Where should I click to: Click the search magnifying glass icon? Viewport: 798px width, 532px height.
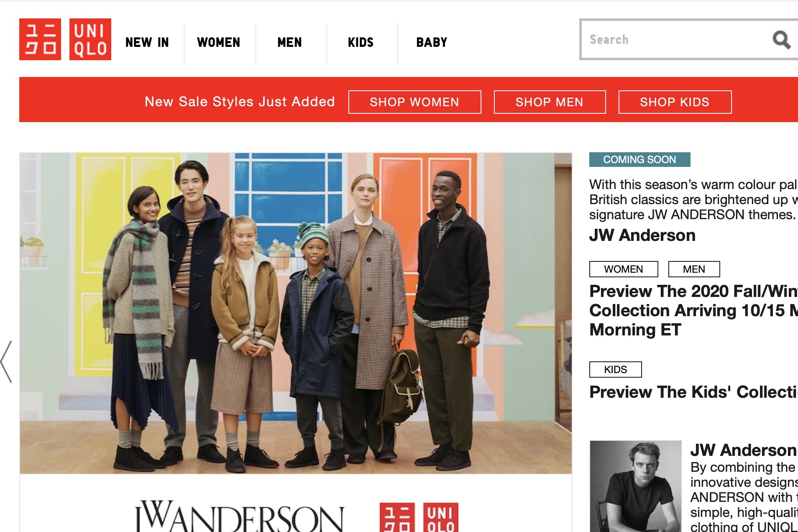click(x=781, y=40)
